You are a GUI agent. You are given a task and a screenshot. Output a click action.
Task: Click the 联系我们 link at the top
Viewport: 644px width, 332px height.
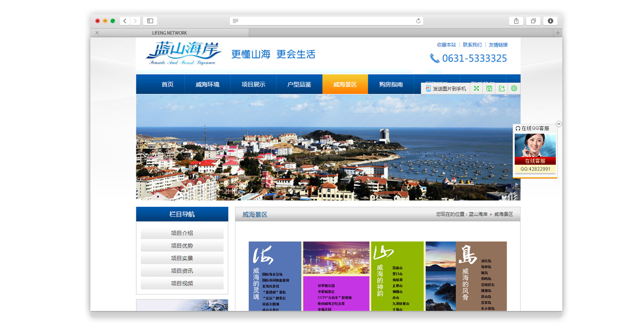[472, 45]
